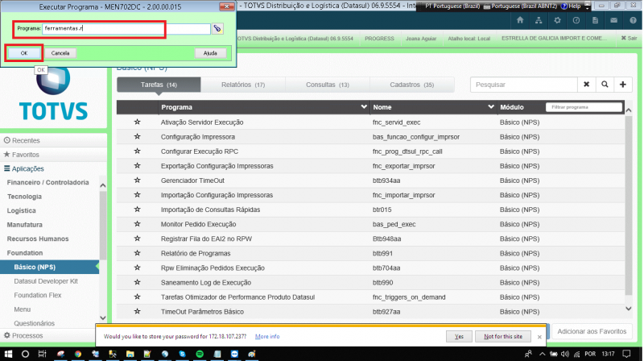Screen dimensions: 644x361
Task: Expand the Favoritos section
Action: (22, 155)
